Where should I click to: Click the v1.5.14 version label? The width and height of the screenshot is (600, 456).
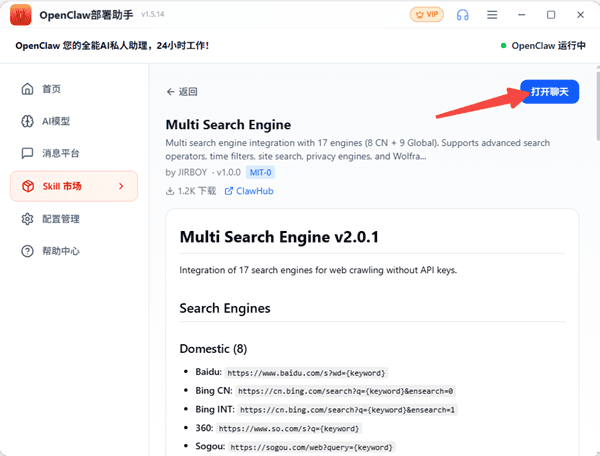153,15
